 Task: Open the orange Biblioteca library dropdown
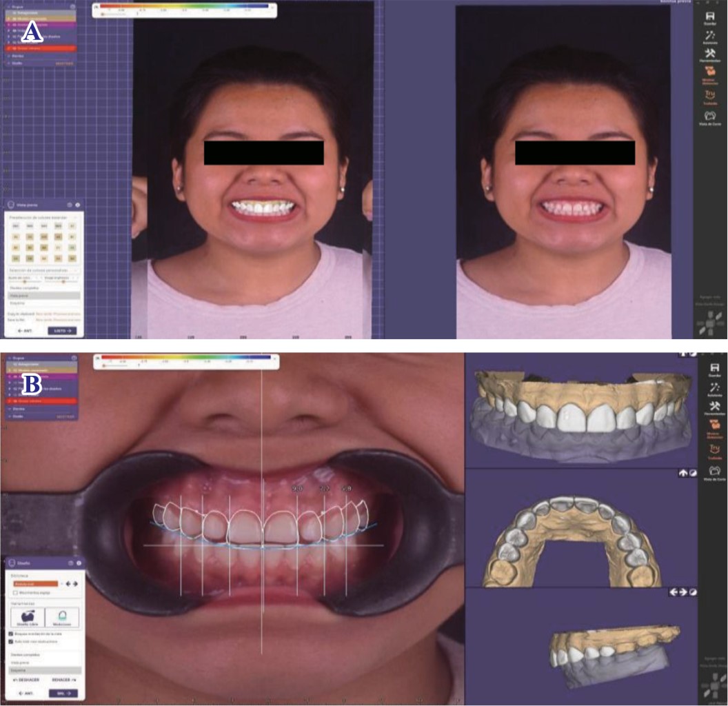pyautogui.click(x=36, y=583)
